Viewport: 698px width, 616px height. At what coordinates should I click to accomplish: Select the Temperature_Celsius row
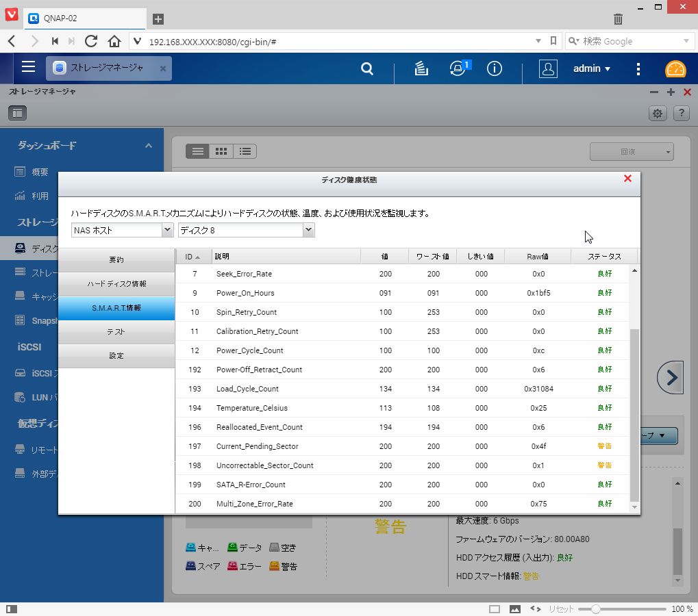[402, 408]
